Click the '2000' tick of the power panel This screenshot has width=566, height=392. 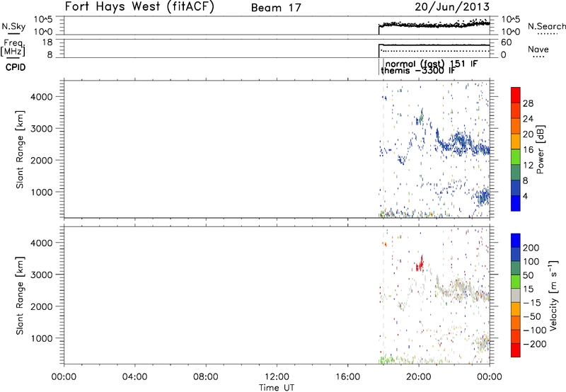tap(42, 160)
